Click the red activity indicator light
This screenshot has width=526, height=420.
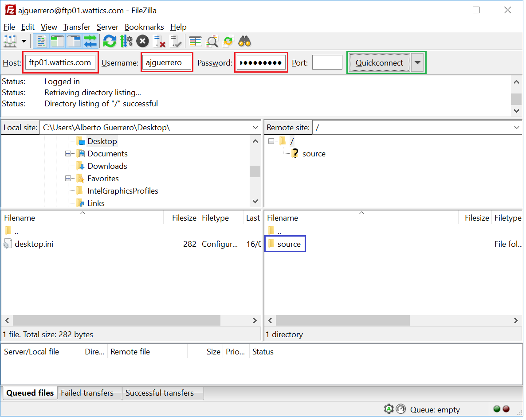506,409
